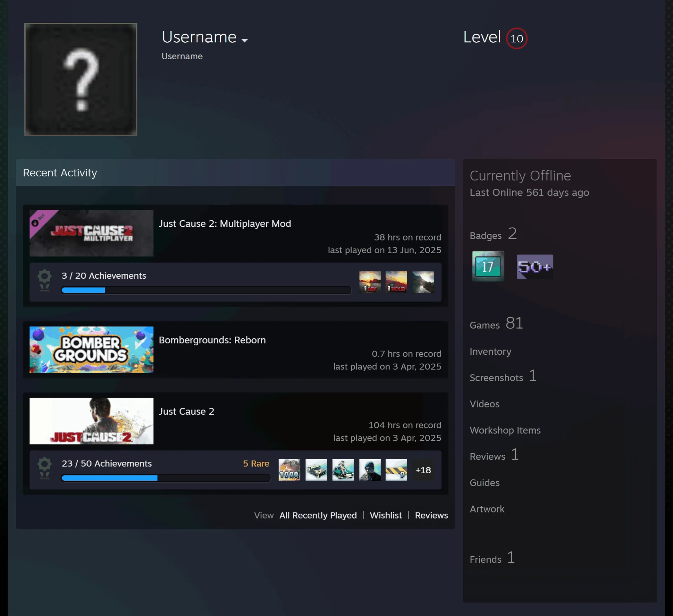Open the Reviews link under Recent Activity
This screenshot has width=673, height=616.
tap(431, 515)
